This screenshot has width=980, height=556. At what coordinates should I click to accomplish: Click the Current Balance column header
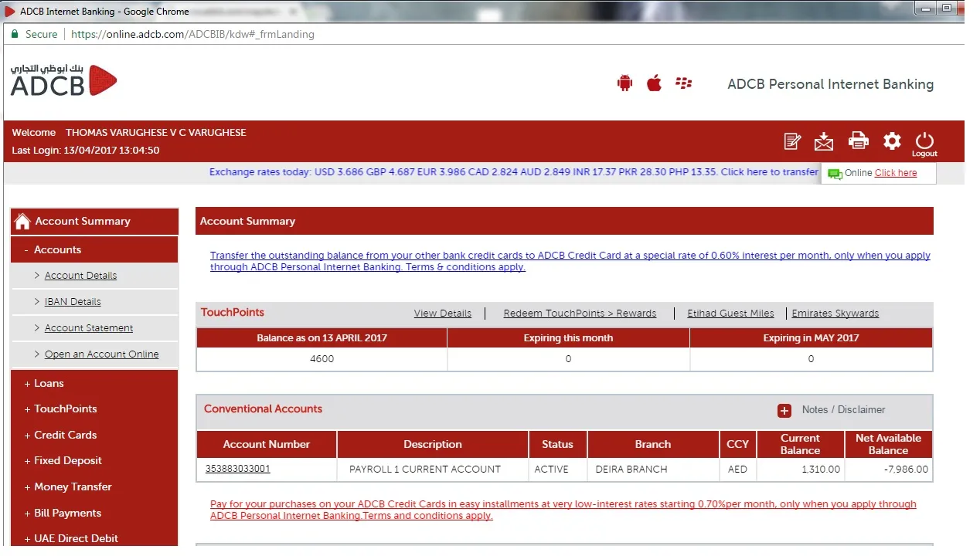[800, 444]
